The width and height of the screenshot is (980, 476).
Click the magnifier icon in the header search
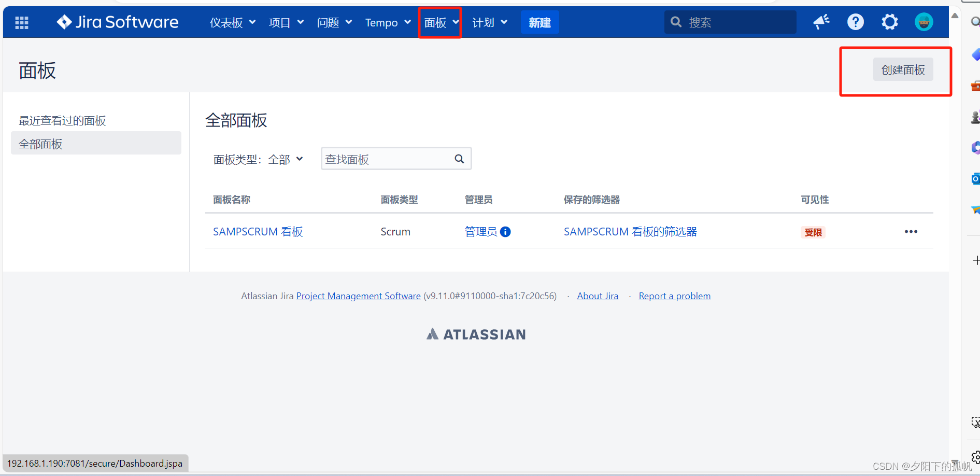pyautogui.click(x=676, y=22)
